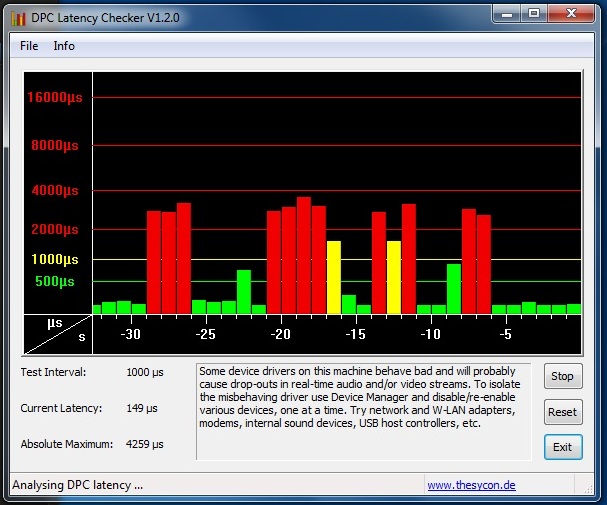Click the 16000µs axis label

pos(55,97)
